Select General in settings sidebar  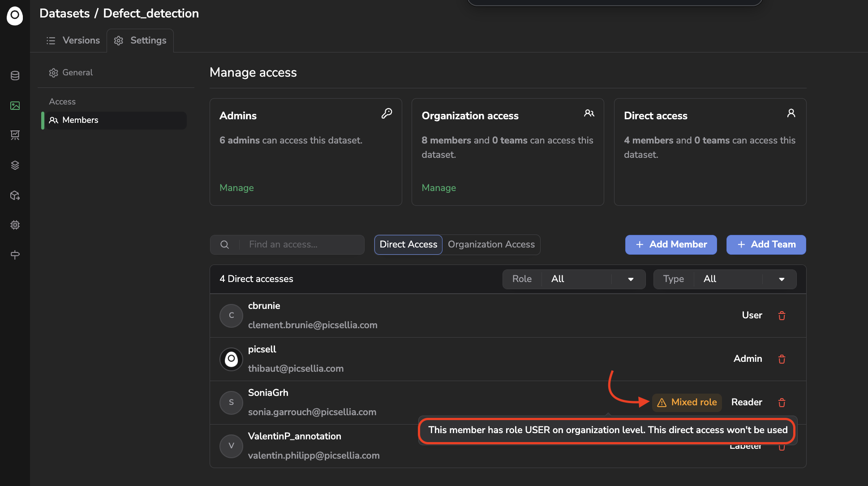(x=77, y=73)
